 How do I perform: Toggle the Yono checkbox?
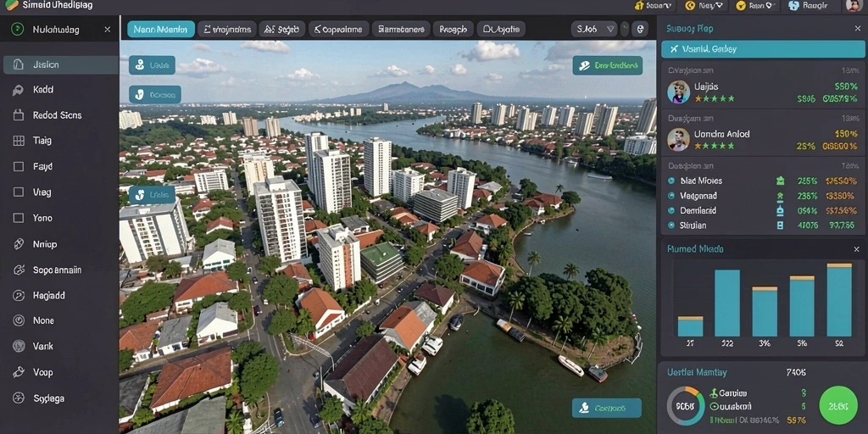point(19,218)
